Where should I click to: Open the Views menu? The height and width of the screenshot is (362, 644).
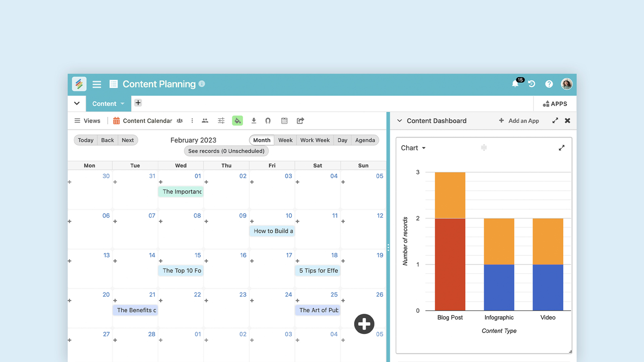(x=87, y=121)
